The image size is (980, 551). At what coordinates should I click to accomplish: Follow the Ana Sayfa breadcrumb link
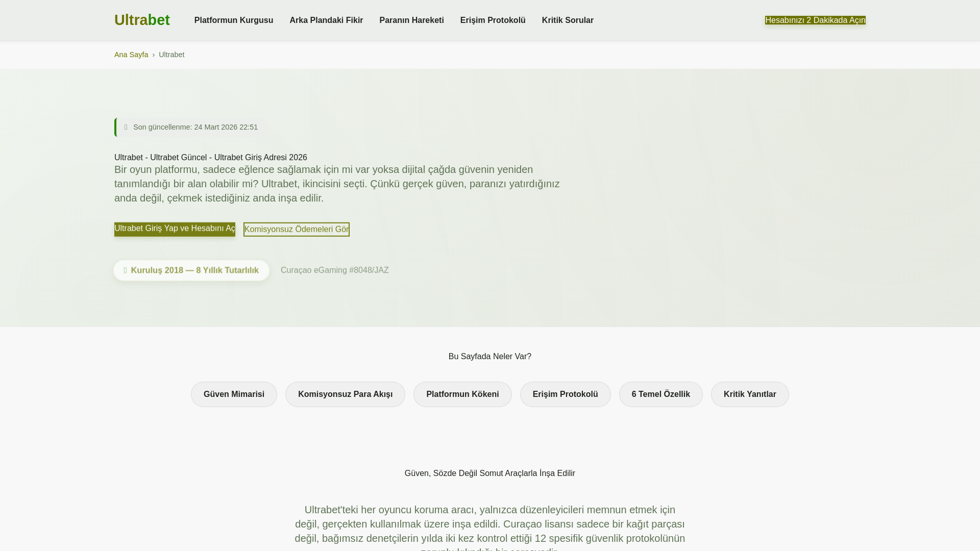(131, 55)
